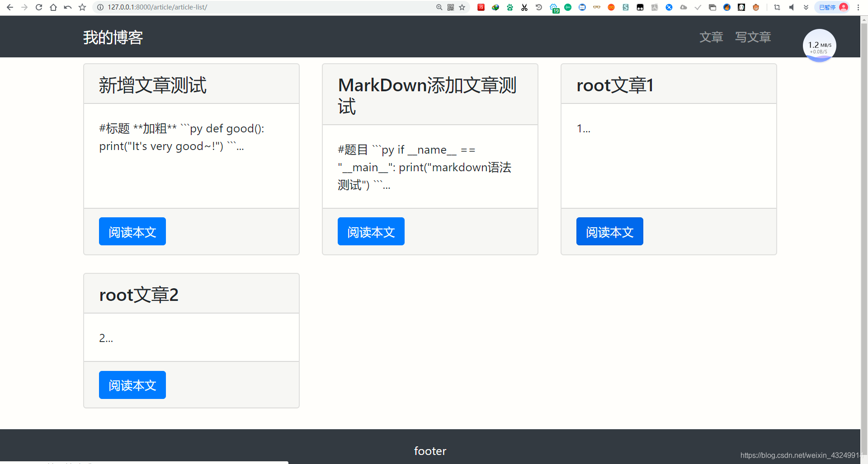Read the MarkDown添加文章测试 article
The width and height of the screenshot is (868, 464).
(371, 231)
